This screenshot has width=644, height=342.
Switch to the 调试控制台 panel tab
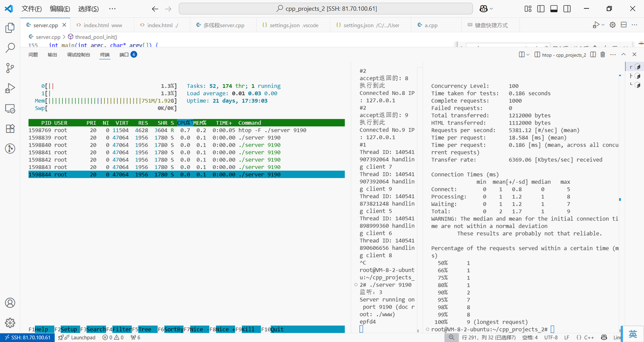78,55
